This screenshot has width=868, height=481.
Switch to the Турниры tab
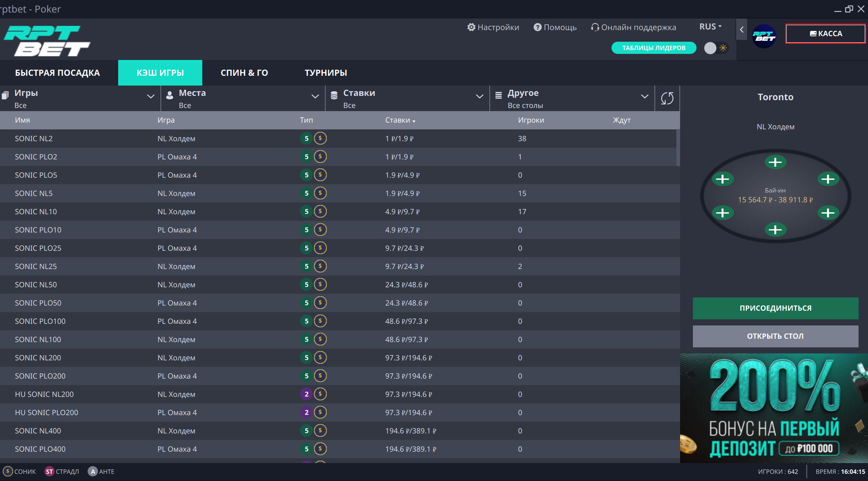pos(326,73)
